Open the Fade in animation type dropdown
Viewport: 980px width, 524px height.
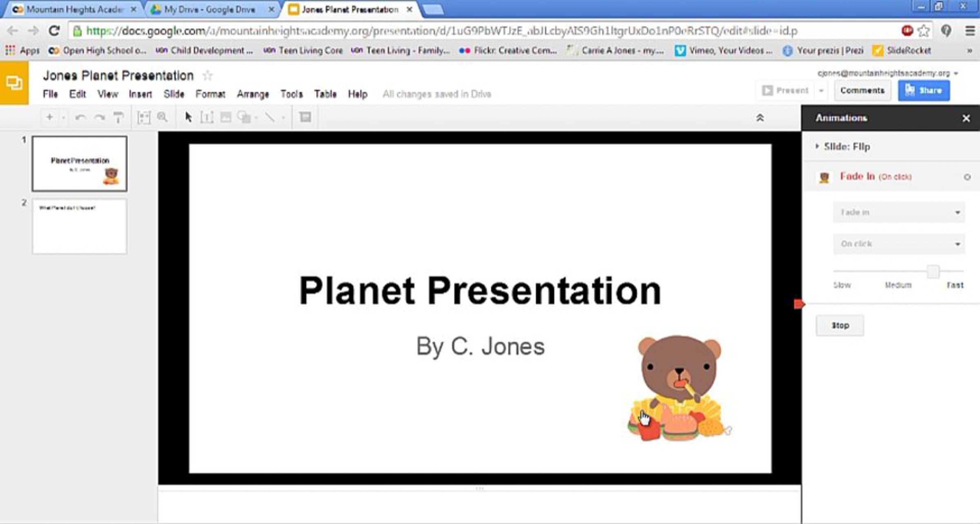coord(899,212)
